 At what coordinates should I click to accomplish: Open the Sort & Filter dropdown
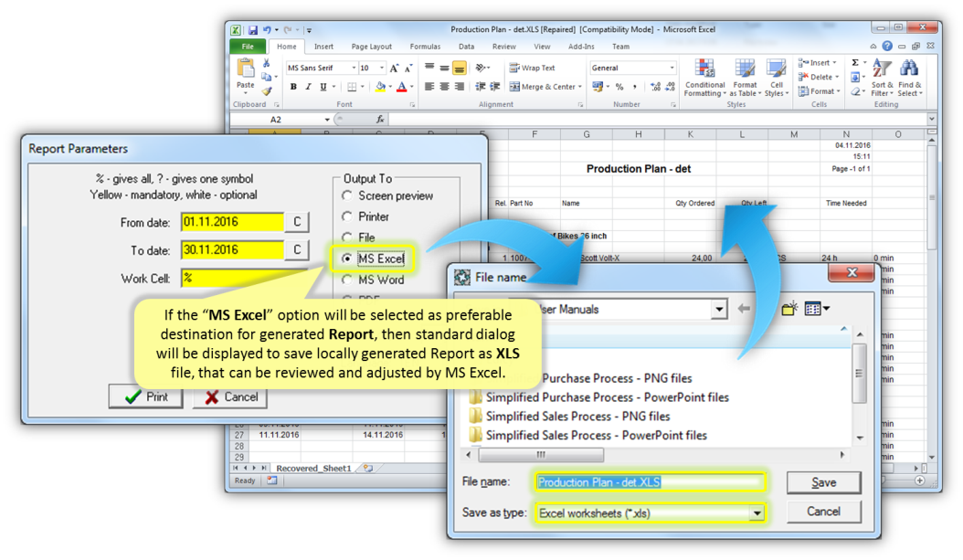pos(882,78)
